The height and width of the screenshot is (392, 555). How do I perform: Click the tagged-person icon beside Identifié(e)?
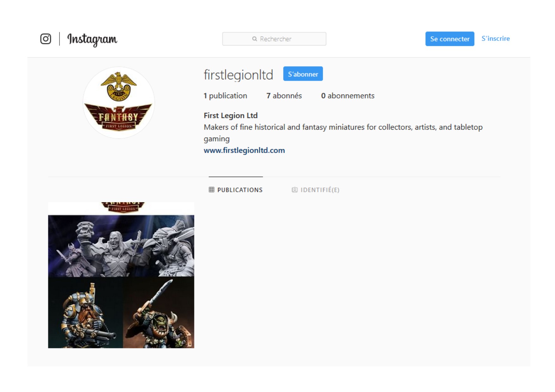295,190
